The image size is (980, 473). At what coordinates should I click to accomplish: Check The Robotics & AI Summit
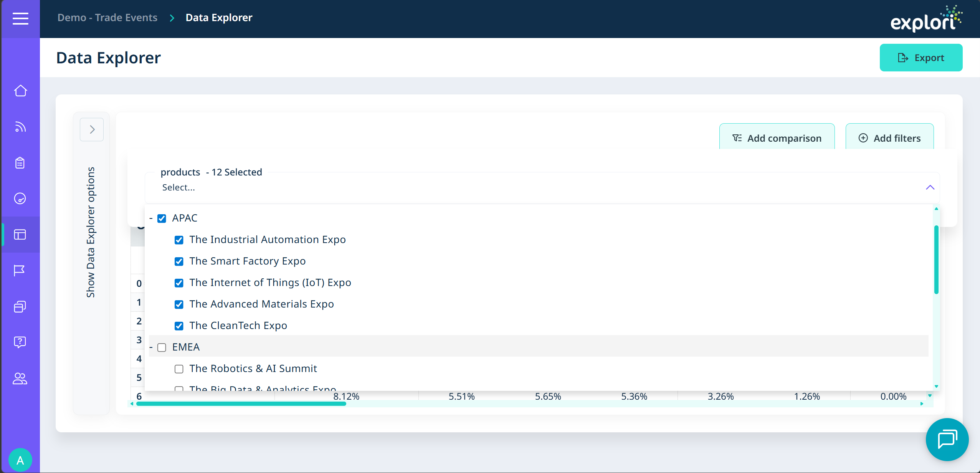click(x=179, y=369)
